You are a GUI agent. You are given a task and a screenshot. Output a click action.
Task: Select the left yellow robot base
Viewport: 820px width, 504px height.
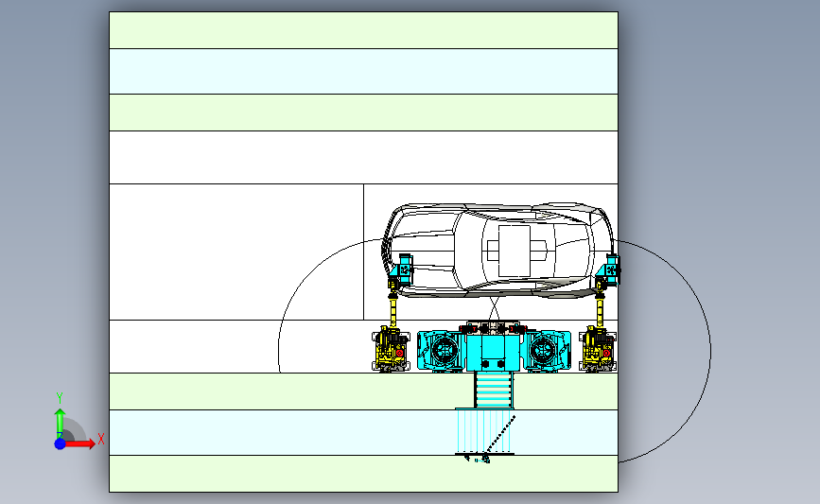tap(391, 349)
